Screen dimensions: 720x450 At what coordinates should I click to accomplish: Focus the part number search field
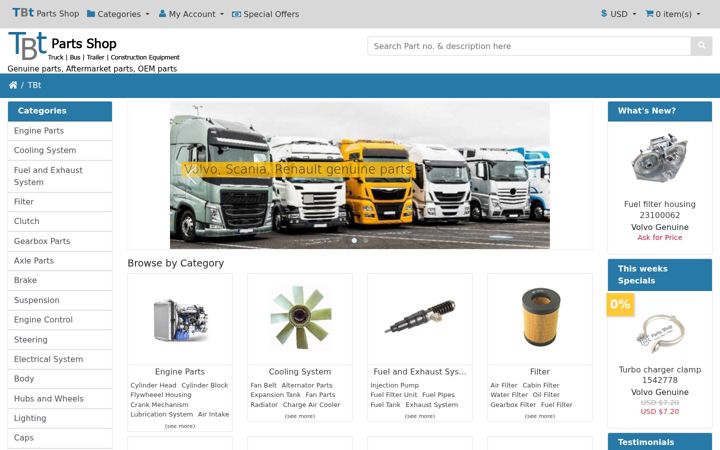coord(529,46)
